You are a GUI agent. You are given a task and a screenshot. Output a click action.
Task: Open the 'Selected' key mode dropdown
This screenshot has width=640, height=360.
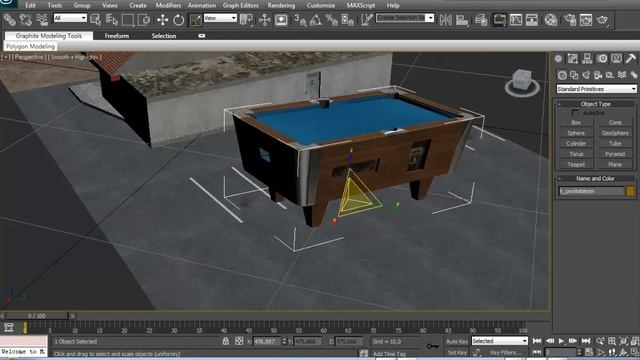tap(500, 341)
